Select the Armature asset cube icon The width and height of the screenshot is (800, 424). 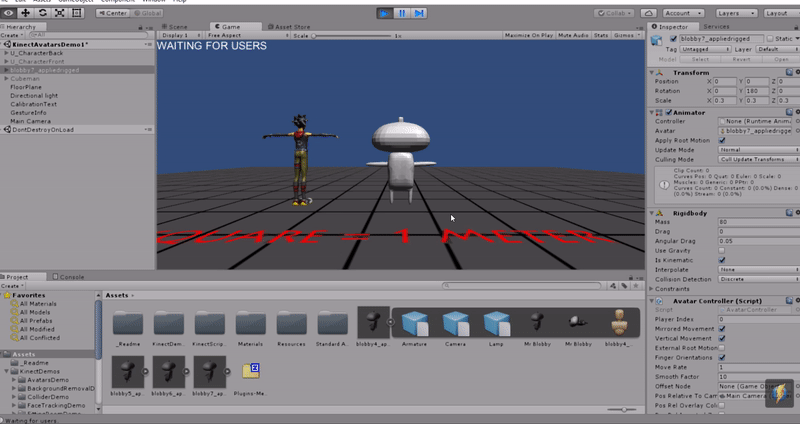(414, 323)
